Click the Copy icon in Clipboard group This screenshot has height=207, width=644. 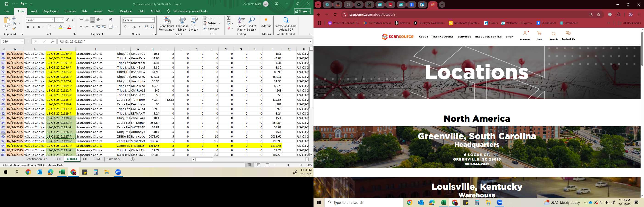14,23
